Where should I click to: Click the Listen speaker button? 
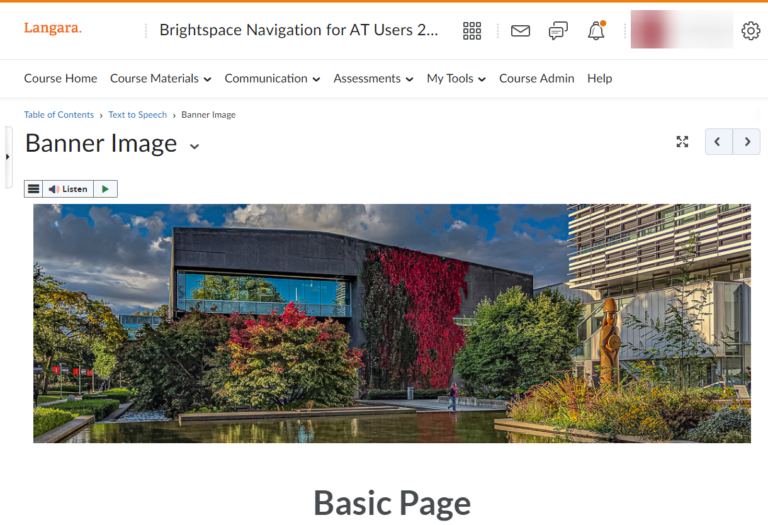pos(68,189)
